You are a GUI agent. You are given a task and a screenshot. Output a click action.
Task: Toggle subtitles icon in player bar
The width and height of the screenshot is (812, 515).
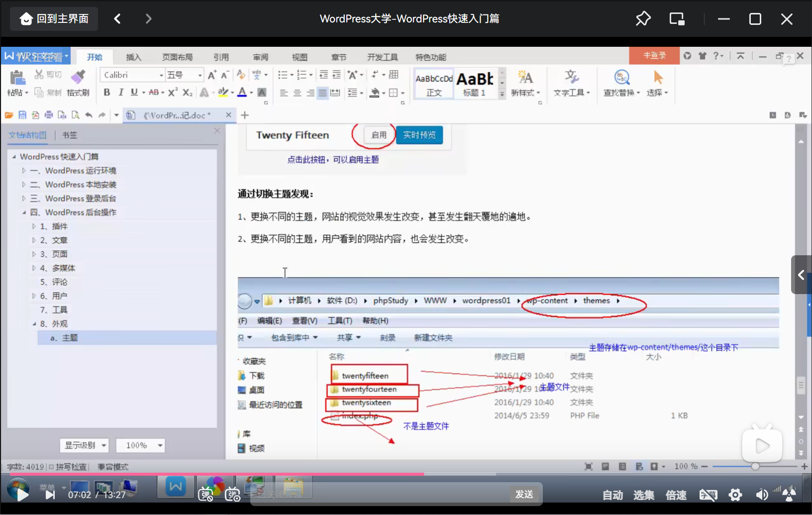tap(708, 495)
